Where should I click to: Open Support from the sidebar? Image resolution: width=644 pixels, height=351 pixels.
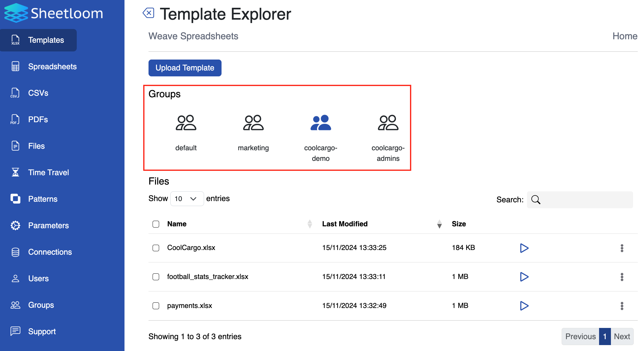(x=42, y=331)
